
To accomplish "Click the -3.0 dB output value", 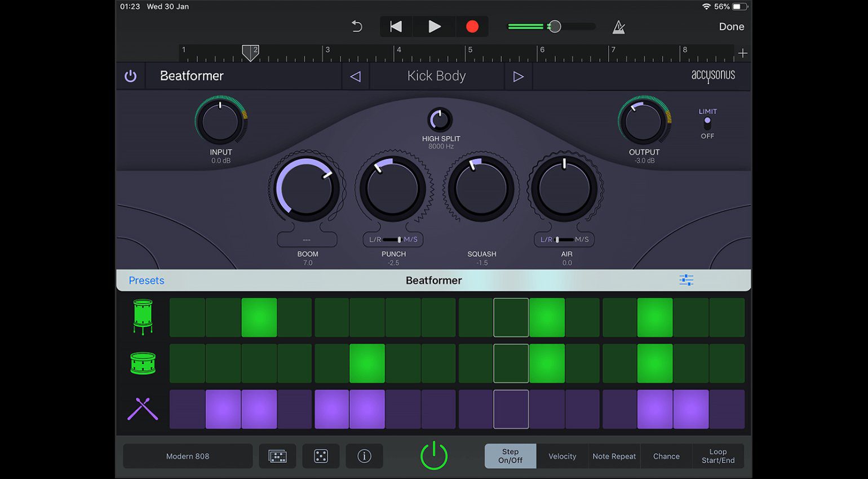I will [x=644, y=161].
